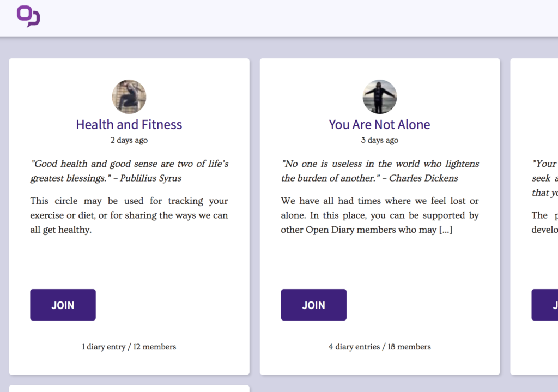
Task: Click the partially visible card at bottom
Action: point(129,388)
